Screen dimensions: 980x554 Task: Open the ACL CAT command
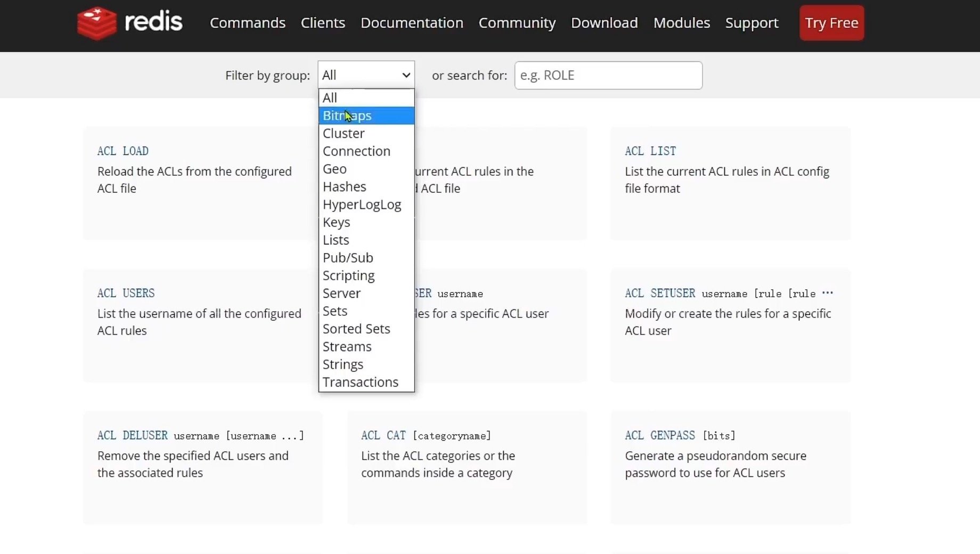(x=383, y=436)
